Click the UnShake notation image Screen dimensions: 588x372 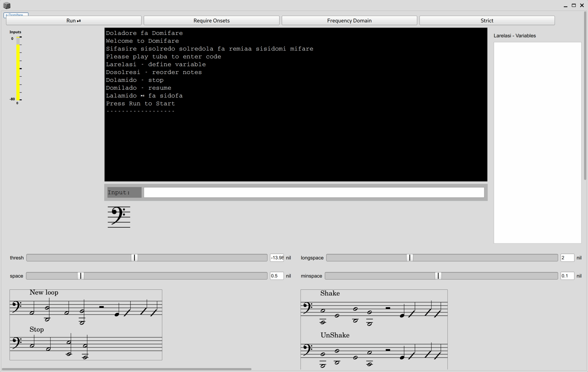tap(374, 350)
